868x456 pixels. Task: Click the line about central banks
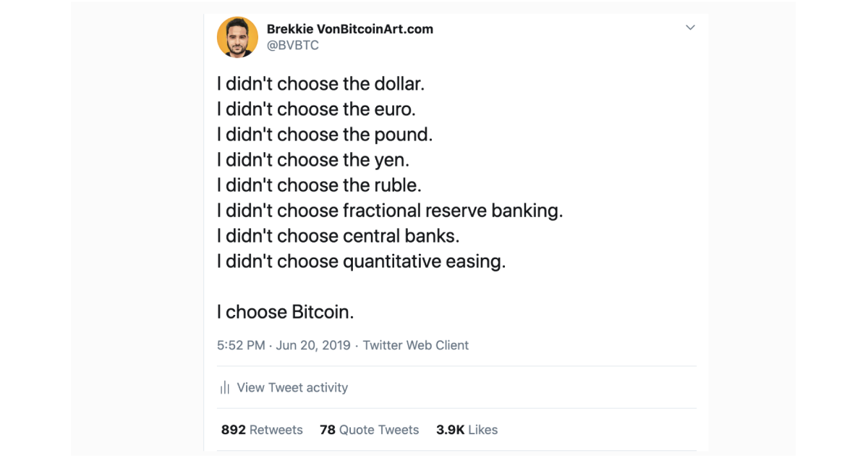(x=338, y=236)
